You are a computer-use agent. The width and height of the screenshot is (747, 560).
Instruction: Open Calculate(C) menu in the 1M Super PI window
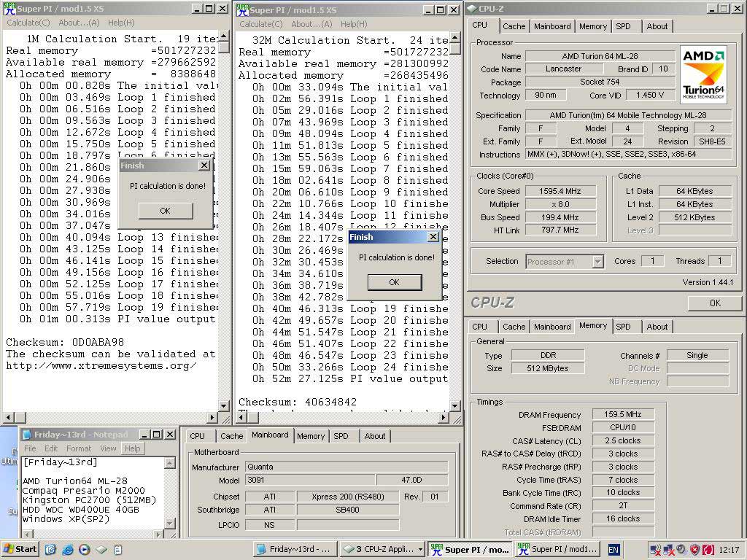pos(28,23)
